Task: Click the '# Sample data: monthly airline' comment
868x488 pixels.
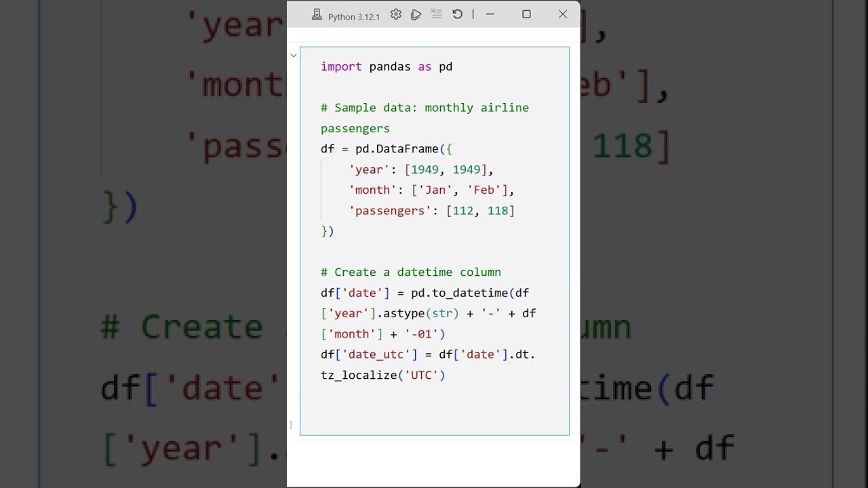Action: [425, 108]
